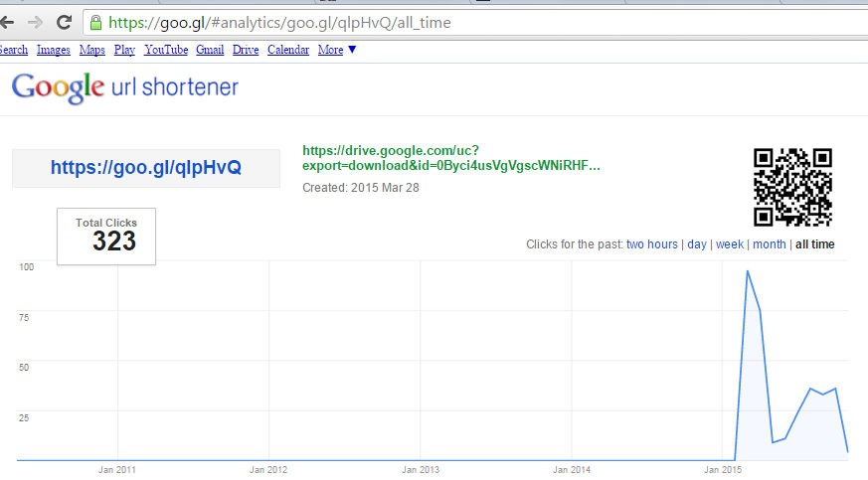This screenshot has width=868, height=480.
Task: Click the green secure padlock icon
Action: [95, 23]
